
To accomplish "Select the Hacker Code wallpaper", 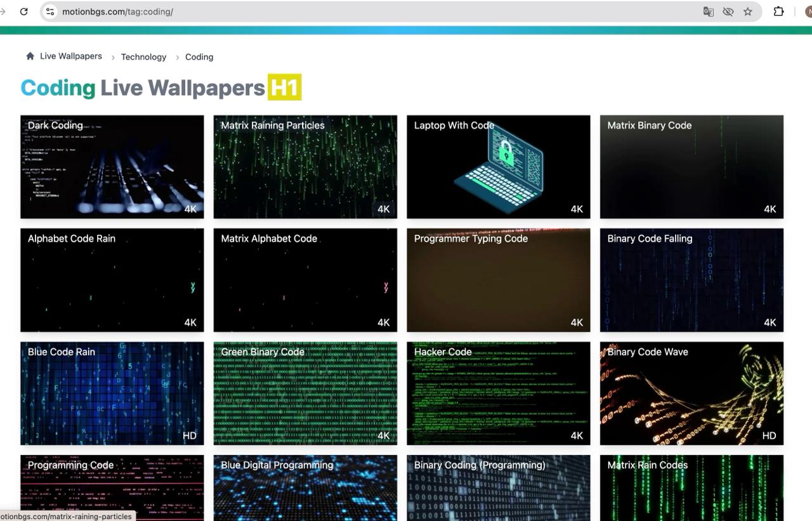I will tap(498, 393).
